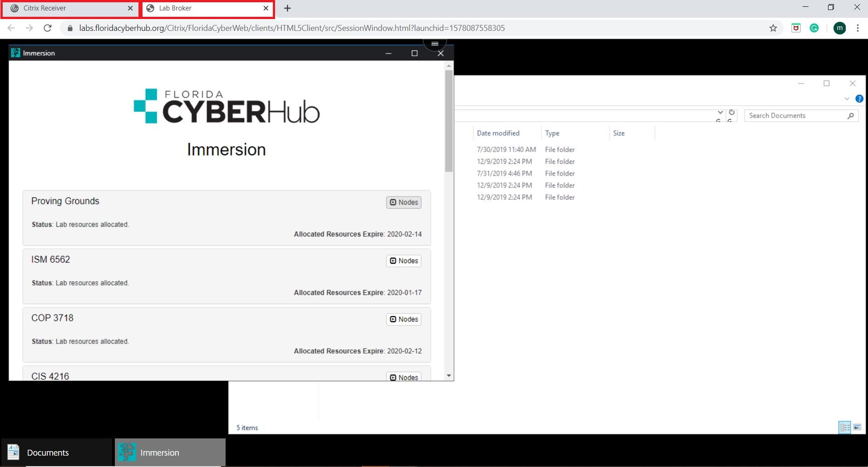Screen dimensions: 868x467
Task: Open the Documents window help icon
Action: pos(859,99)
